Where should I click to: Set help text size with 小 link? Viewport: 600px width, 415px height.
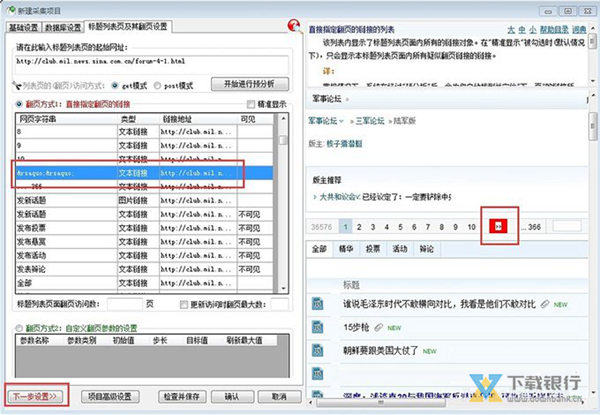coord(533,29)
